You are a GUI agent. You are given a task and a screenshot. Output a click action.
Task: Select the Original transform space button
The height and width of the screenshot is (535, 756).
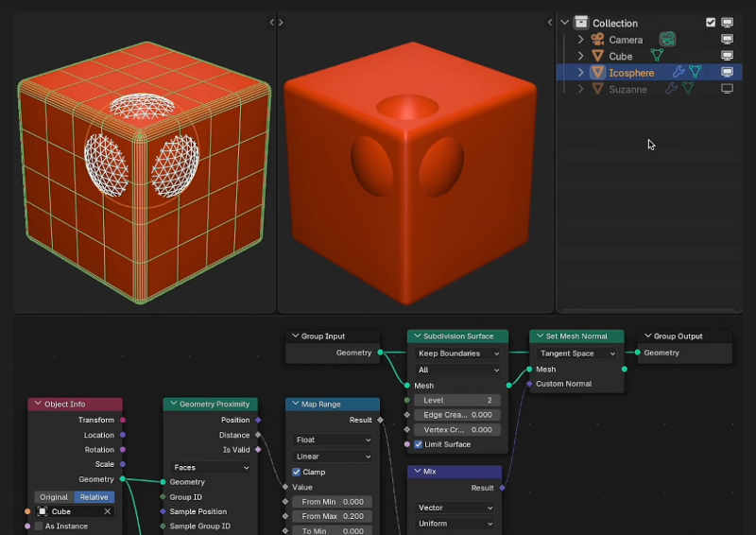[54, 497]
